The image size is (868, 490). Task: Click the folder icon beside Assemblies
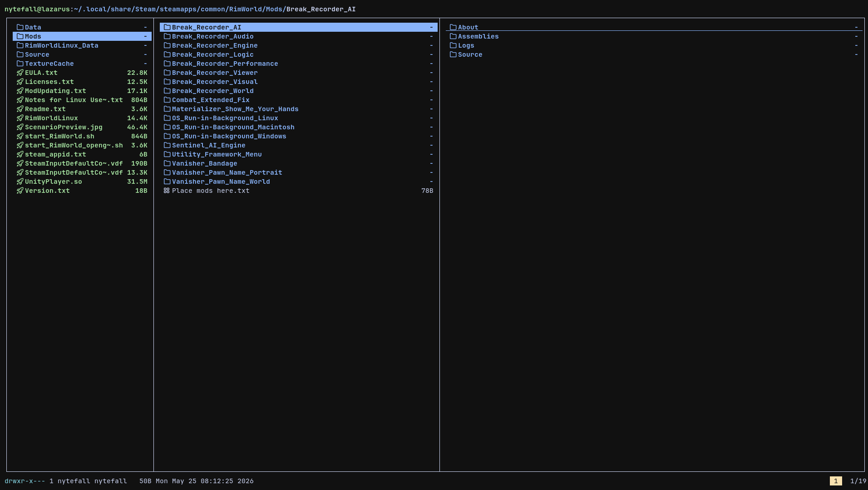click(453, 36)
